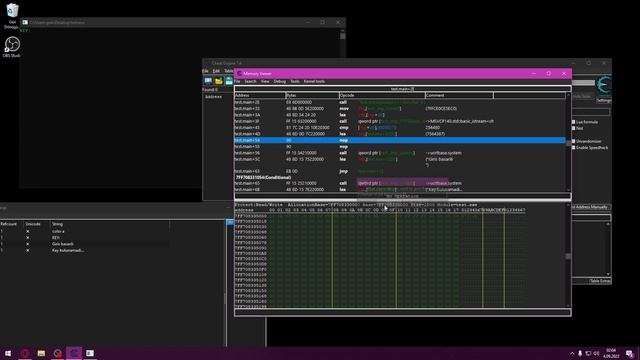640x360 pixels.
Task: Click the Windows Start button
Action: point(8,353)
